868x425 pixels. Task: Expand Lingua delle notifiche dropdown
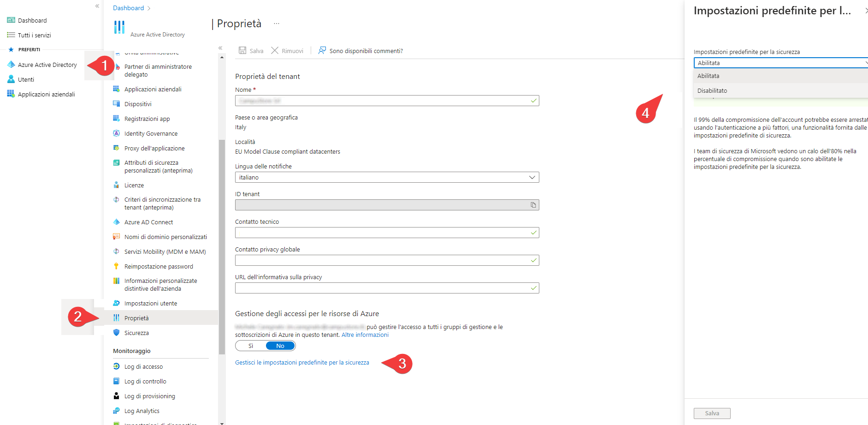(x=387, y=177)
